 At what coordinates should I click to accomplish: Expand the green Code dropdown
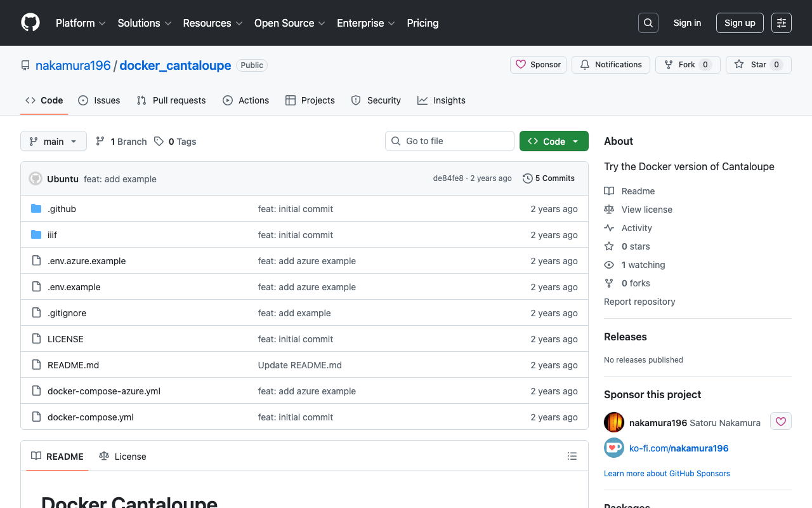click(553, 141)
